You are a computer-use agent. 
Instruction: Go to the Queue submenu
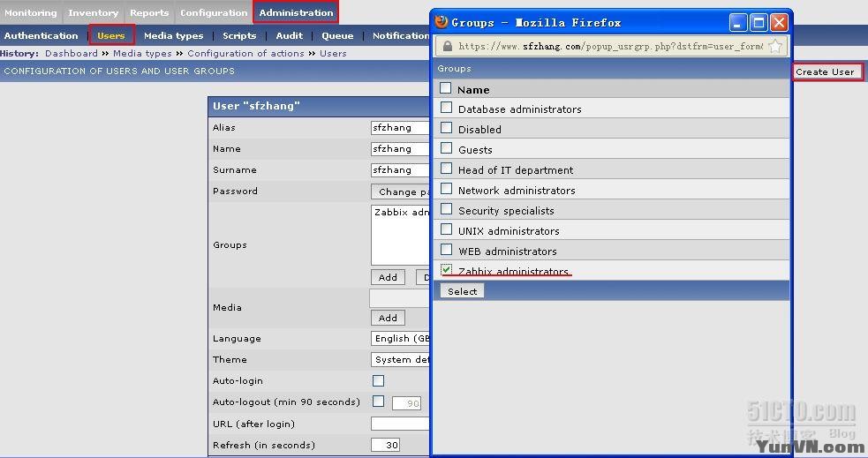337,35
